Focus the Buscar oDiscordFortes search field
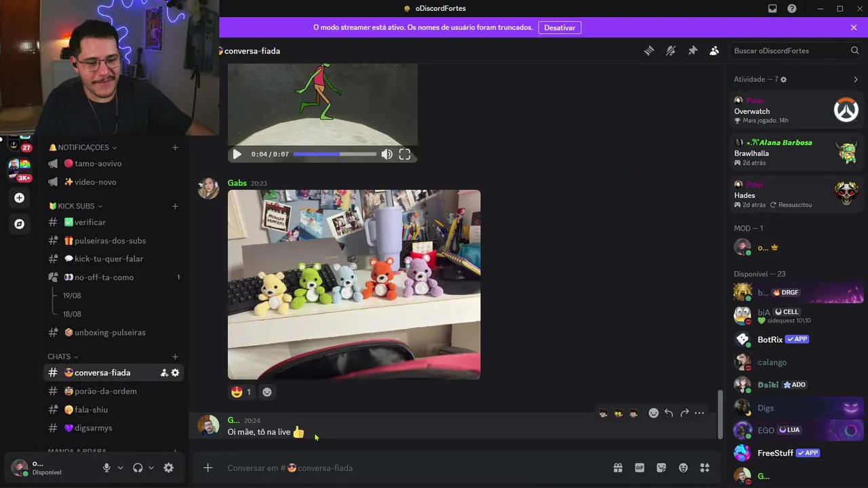The height and width of the screenshot is (488, 868). pyautogui.click(x=796, y=51)
